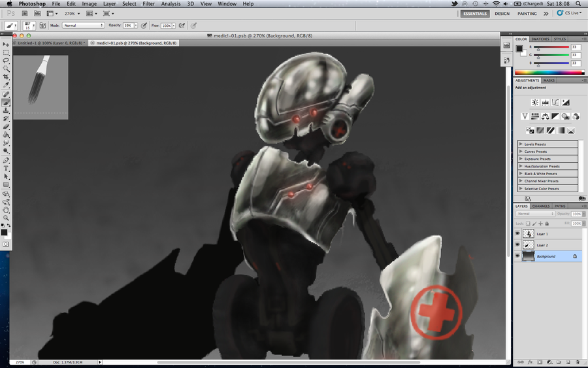Image resolution: width=588 pixels, height=368 pixels.
Task: Open the brush Mode dropdown
Action: [x=83, y=25]
